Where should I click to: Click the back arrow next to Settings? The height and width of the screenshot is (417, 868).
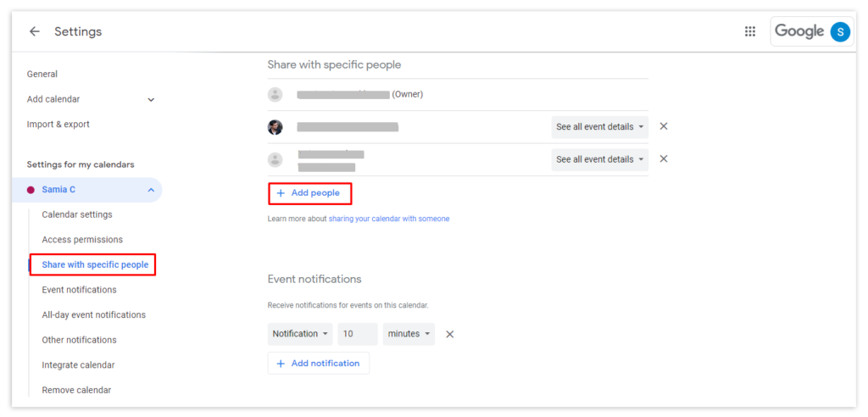point(34,31)
